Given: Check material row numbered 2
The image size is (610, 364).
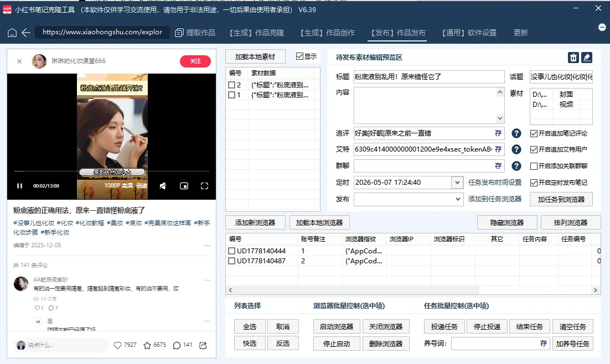Looking at the screenshot, I should [x=231, y=85].
